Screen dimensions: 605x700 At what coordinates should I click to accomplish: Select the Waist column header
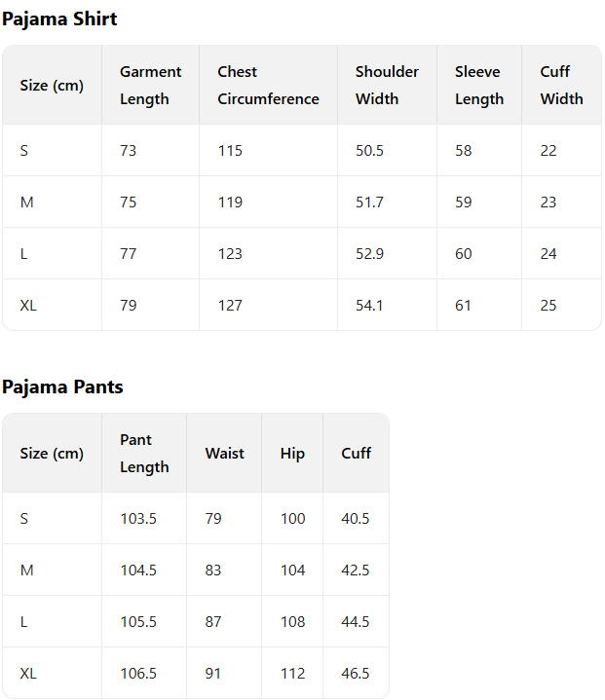point(224,453)
